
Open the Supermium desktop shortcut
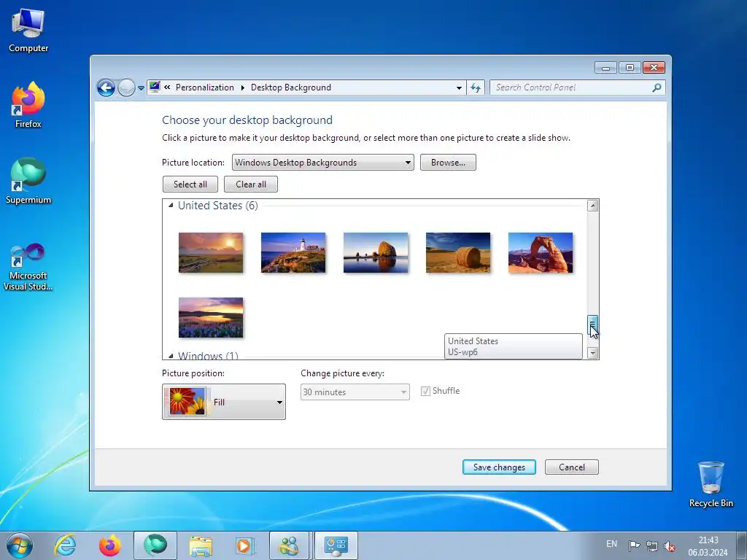[x=28, y=181]
